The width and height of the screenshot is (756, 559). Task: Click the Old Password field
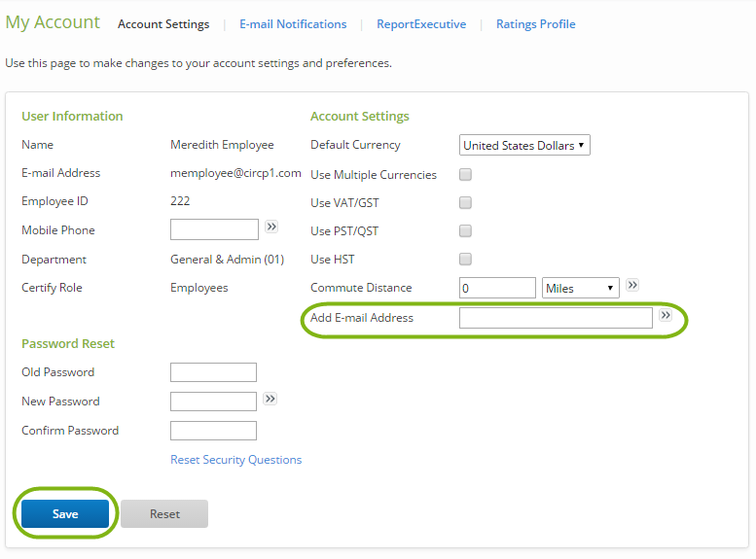coord(213,372)
